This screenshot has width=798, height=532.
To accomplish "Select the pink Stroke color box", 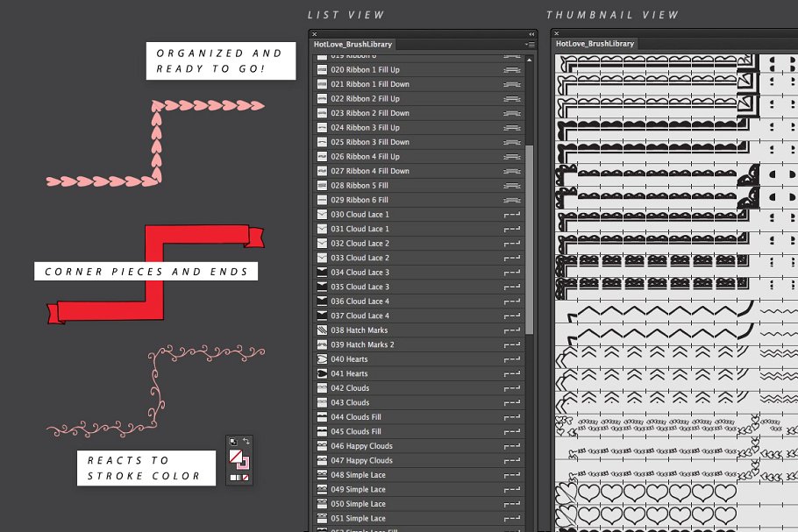I will (x=243, y=463).
